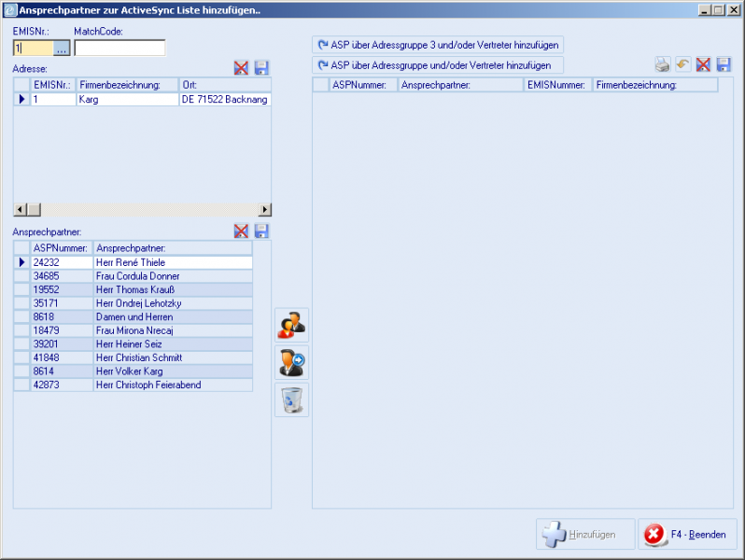The height and width of the screenshot is (560, 745).
Task: Click ASP über Adressgruppe 3 und/oder Vertreter hinzufügen
Action: [438, 45]
